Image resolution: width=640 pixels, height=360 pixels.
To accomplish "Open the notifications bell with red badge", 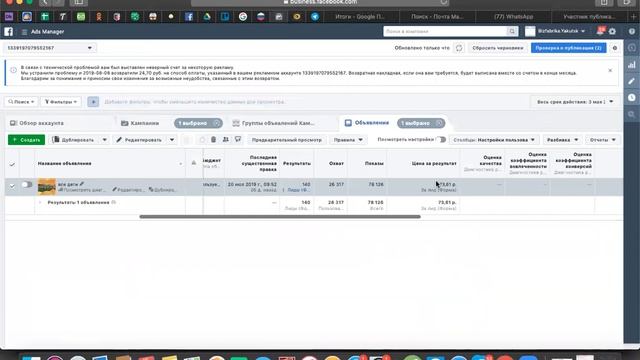I will click(600, 31).
